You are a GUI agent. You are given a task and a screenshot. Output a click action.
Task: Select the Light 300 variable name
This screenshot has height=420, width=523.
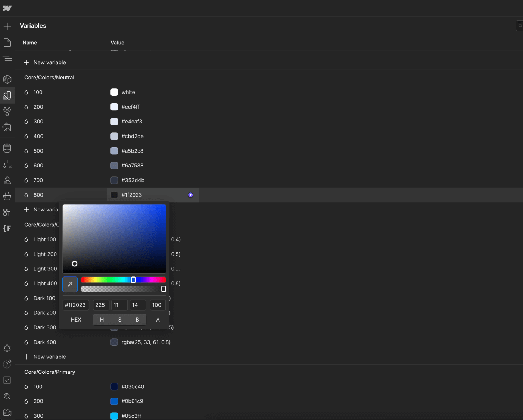tap(45, 269)
